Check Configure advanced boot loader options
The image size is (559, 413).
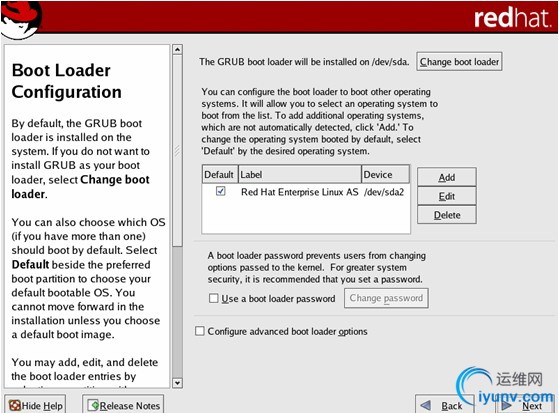200,331
